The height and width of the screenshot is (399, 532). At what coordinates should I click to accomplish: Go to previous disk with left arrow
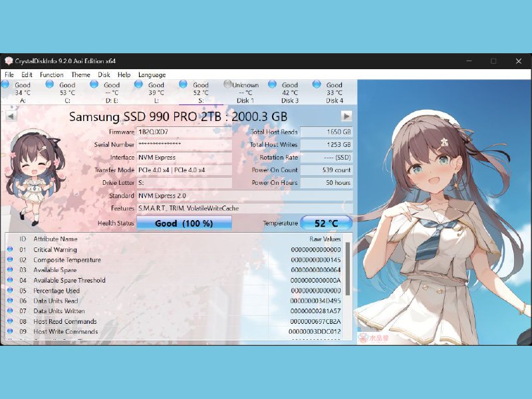point(11,116)
